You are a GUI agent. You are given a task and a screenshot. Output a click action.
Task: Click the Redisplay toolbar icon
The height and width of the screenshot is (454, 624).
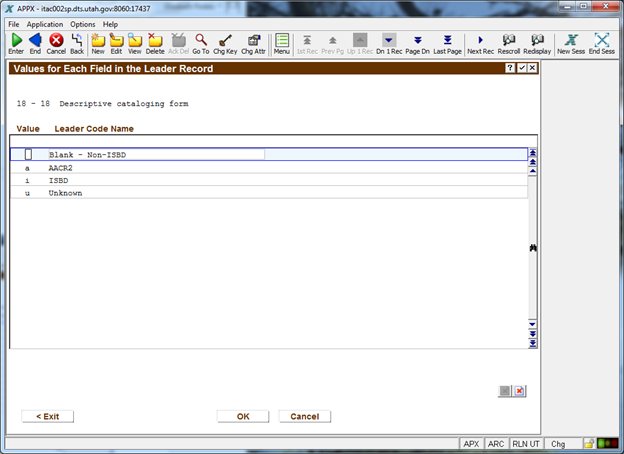[x=537, y=43]
